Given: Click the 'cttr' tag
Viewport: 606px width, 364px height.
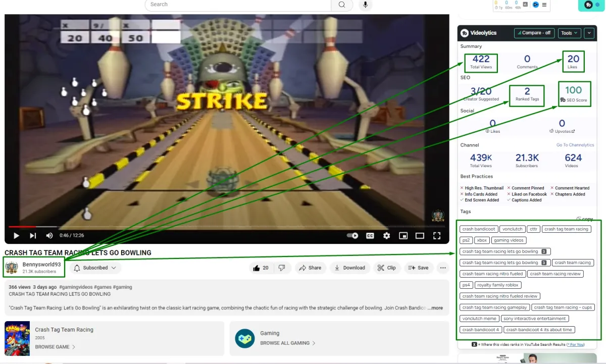Looking at the screenshot, I should coord(533,229).
